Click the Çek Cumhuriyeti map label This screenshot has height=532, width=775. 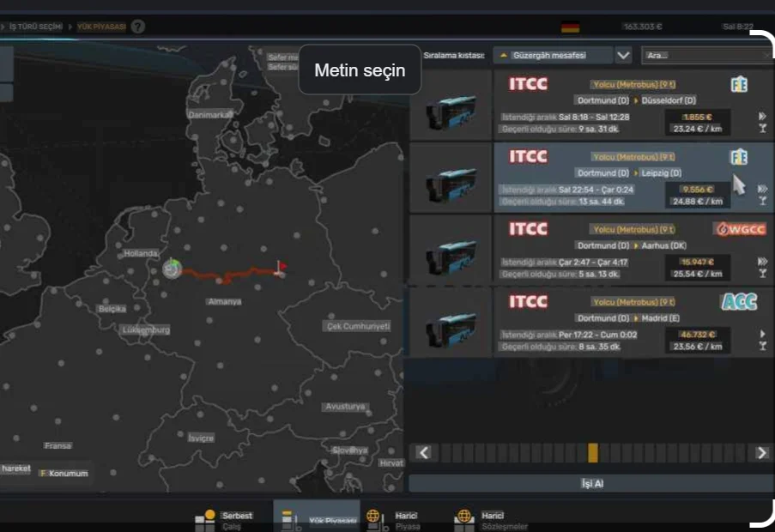(359, 326)
